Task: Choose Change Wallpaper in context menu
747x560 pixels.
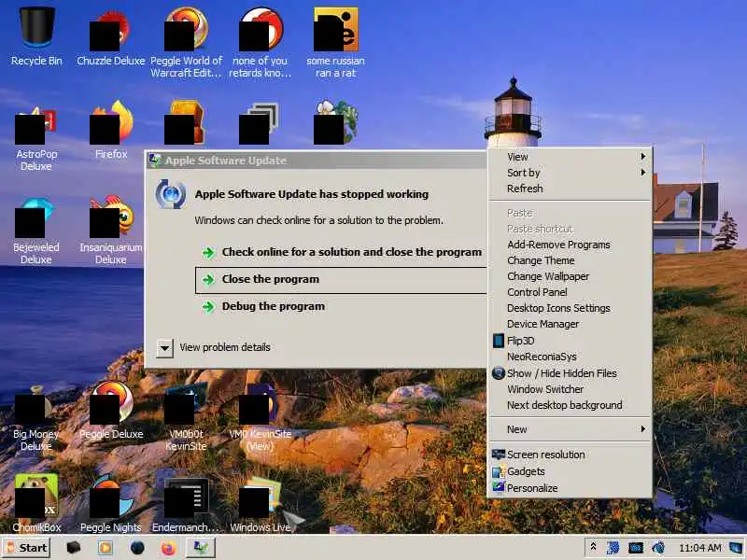Action: (x=570, y=276)
